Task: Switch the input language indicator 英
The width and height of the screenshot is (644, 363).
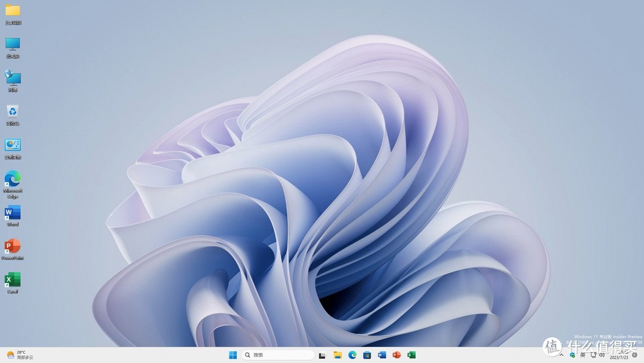Action: [583, 355]
